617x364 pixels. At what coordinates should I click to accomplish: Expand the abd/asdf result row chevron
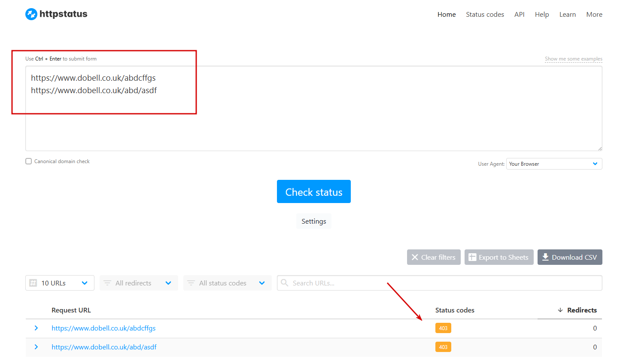[36, 347]
